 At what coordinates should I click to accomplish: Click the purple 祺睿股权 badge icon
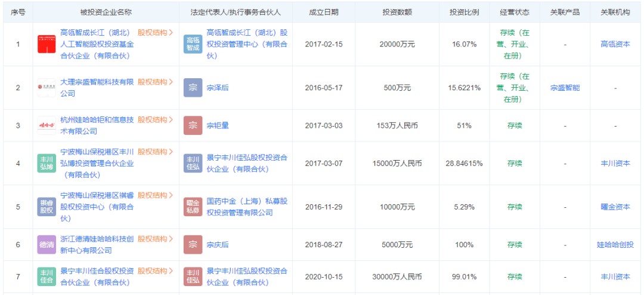point(47,207)
